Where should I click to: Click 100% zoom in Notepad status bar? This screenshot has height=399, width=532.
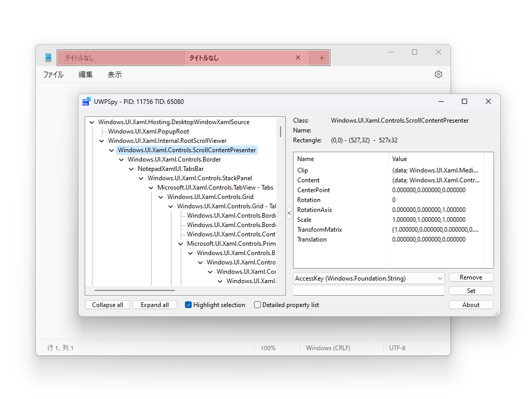pos(268,348)
